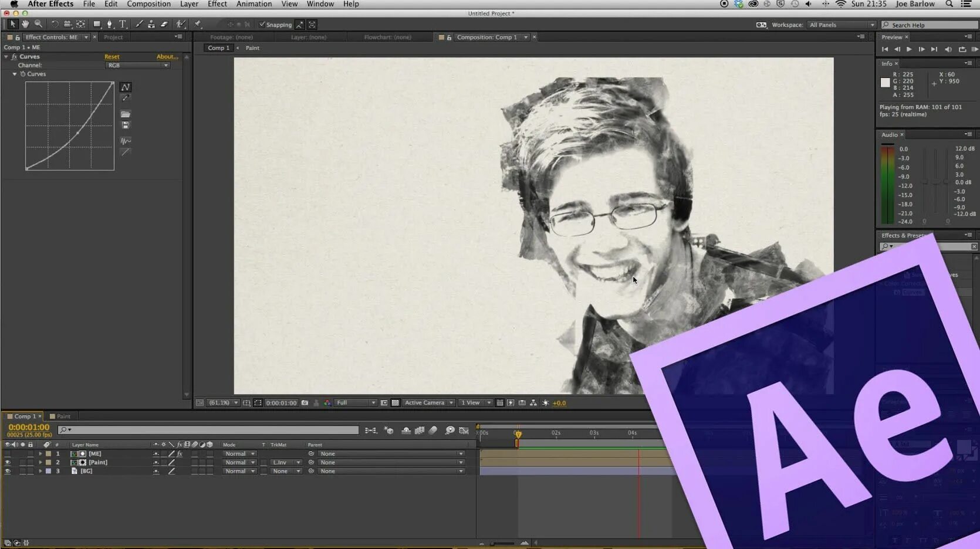This screenshot has height=549, width=980.
Task: Toggle the transparency grid in viewer
Action: (x=395, y=403)
